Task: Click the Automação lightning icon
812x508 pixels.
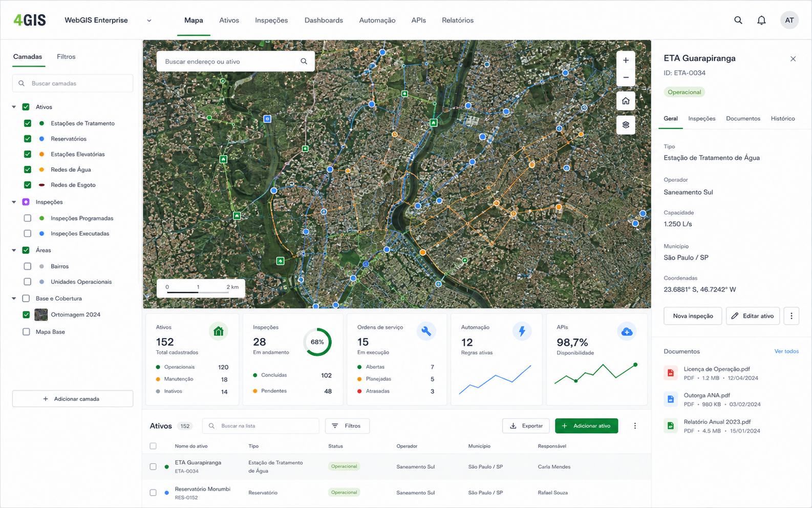Action: 522,331
